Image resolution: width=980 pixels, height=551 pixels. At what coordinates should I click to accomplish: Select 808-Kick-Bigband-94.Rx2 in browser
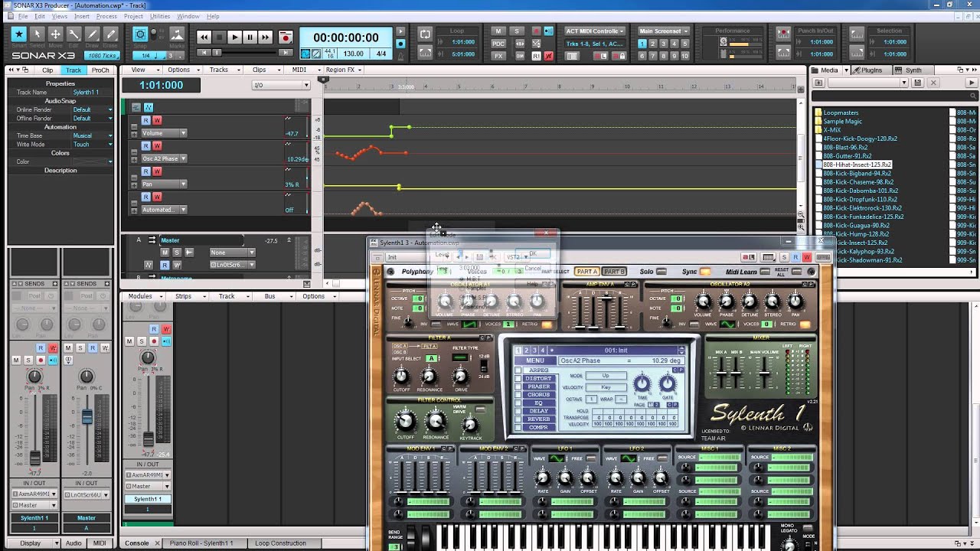click(x=857, y=174)
